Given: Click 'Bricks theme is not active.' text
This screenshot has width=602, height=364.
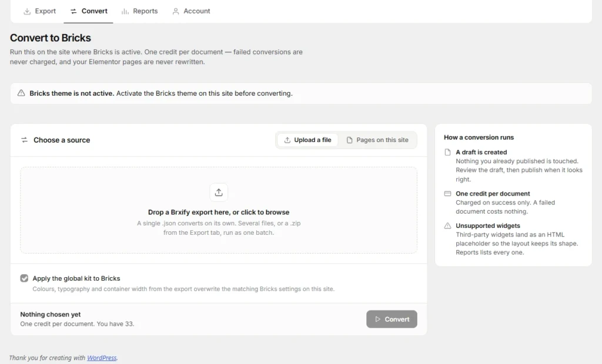Looking at the screenshot, I should 72,93.
